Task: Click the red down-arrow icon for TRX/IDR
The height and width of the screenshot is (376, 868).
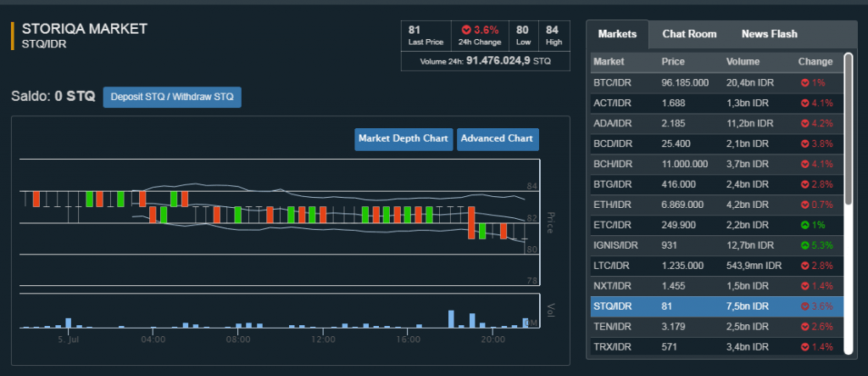Action: (805, 347)
